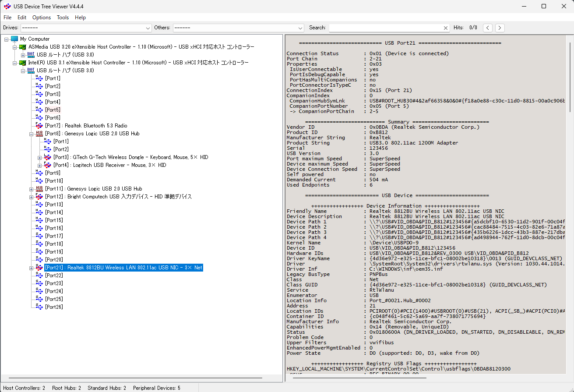
Task: Click the ASMedia host controller chip icon
Action: click(x=23, y=47)
